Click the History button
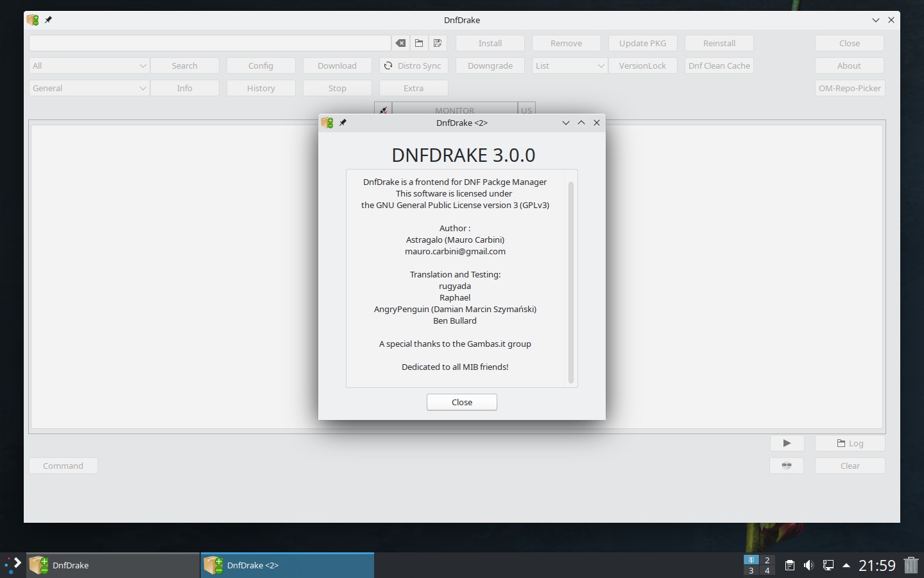The width and height of the screenshot is (924, 578). tap(261, 88)
